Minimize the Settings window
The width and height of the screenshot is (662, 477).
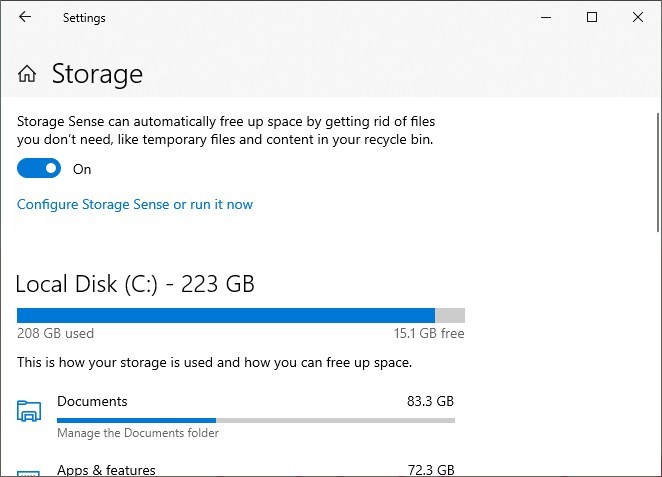(x=546, y=17)
